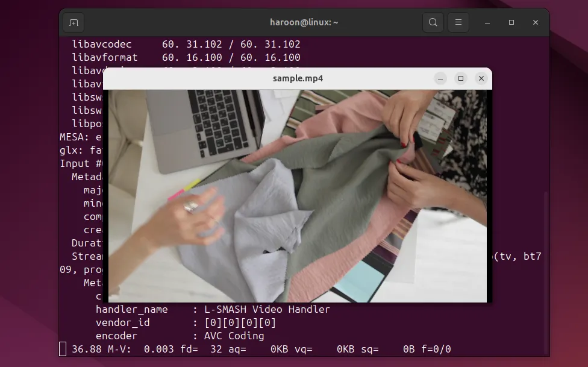Viewport: 588px width, 367px height.
Task: Close the haroon@linux terminal window
Action: tap(536, 22)
